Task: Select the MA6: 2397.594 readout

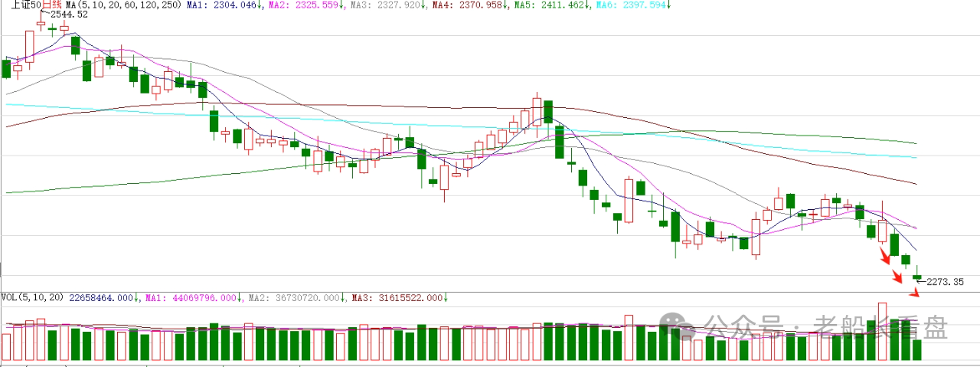Action: [632, 5]
